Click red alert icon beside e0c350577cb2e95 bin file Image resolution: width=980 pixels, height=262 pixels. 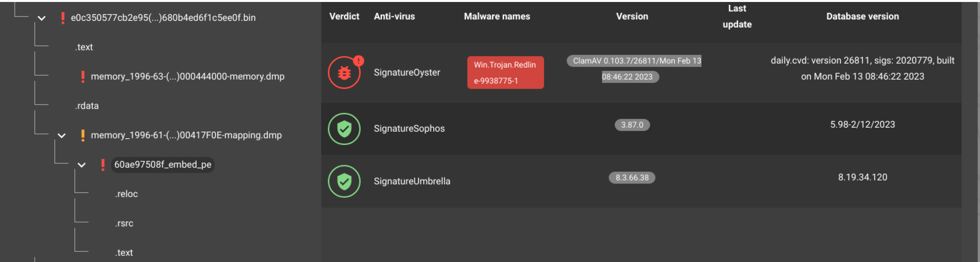click(x=63, y=18)
